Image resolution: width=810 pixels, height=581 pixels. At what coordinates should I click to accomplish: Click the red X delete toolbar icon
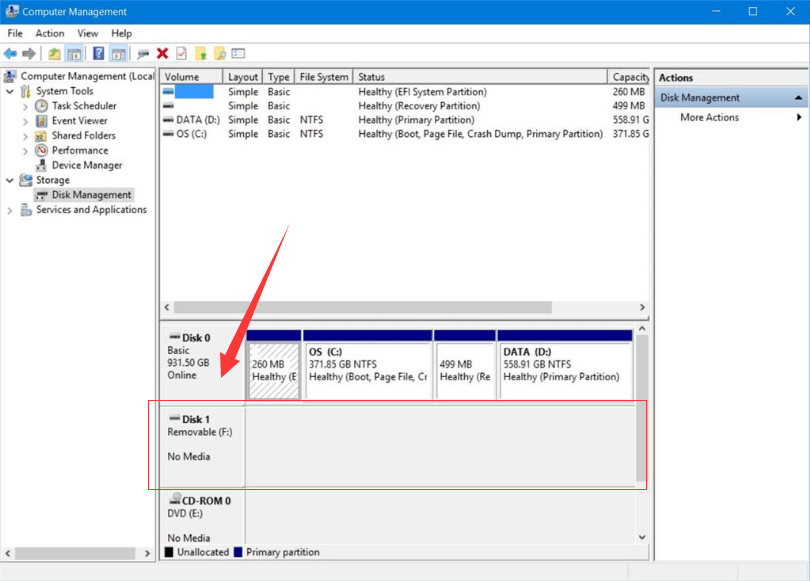(162, 53)
